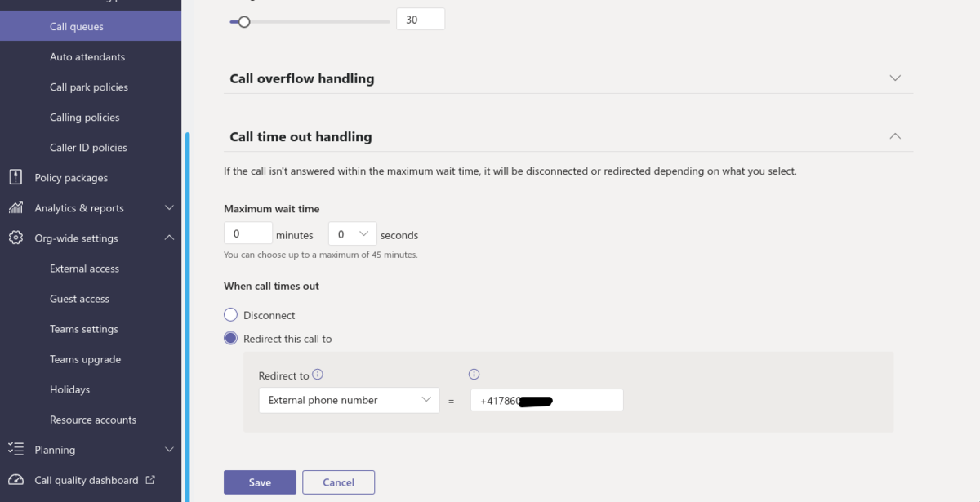Switch to the Holidays page
Image resolution: width=980 pixels, height=502 pixels.
pyautogui.click(x=70, y=389)
